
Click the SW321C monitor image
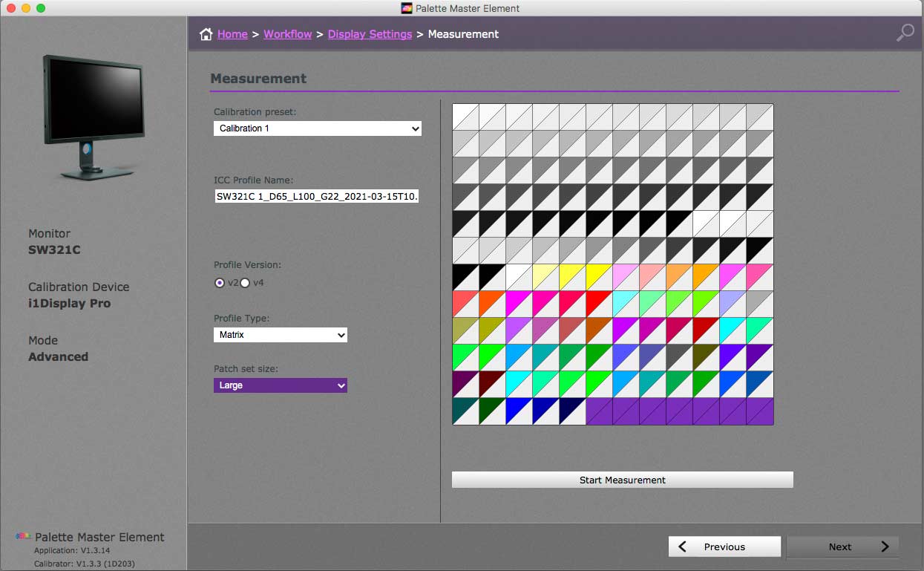(92, 117)
